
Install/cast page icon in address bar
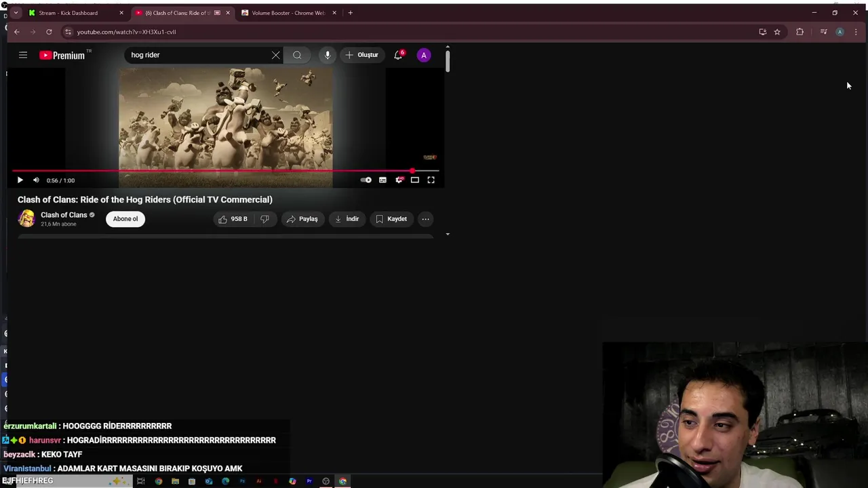click(763, 32)
